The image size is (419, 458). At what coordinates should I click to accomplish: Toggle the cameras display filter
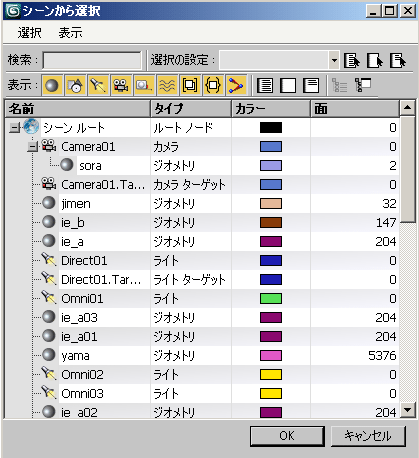pyautogui.click(x=121, y=85)
